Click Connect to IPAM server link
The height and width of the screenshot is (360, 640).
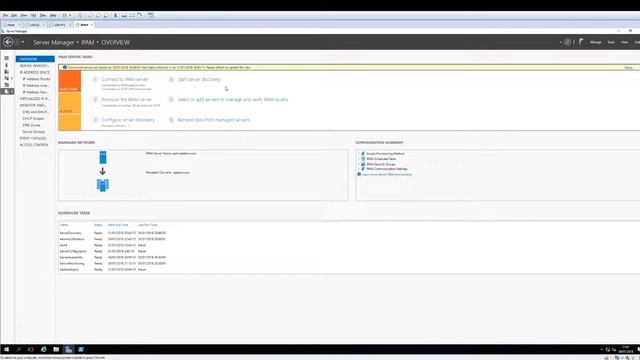coord(125,79)
